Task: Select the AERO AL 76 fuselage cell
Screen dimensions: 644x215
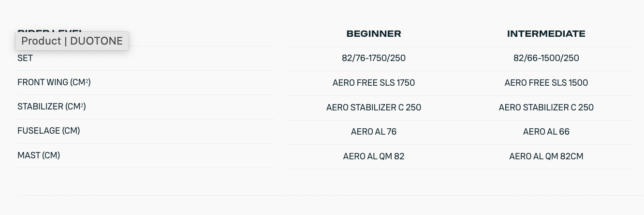Action: 373,132
